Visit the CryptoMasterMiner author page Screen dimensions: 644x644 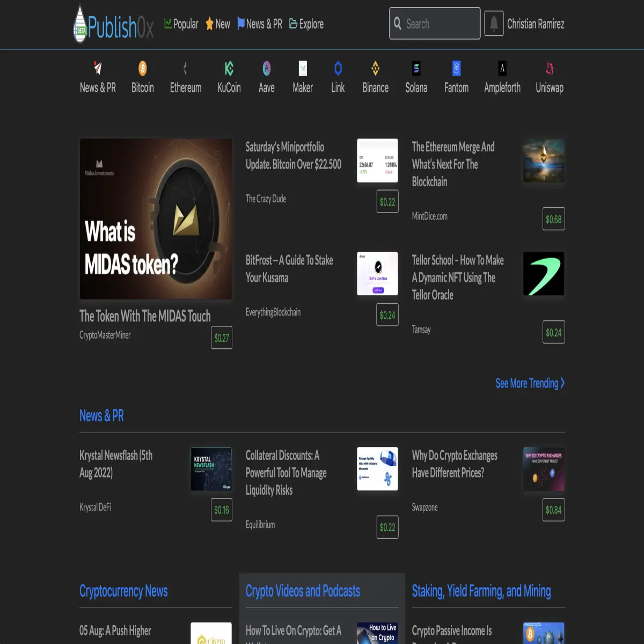click(105, 335)
